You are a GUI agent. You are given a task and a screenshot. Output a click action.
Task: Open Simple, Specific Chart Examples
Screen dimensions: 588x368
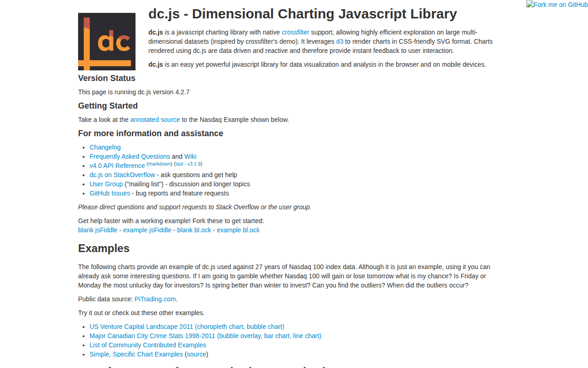(136, 354)
